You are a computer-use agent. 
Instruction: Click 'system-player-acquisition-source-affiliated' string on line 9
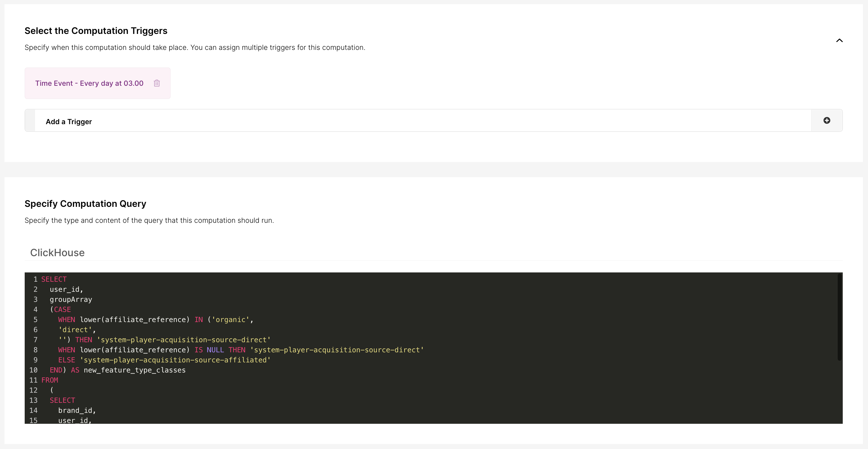pos(175,360)
